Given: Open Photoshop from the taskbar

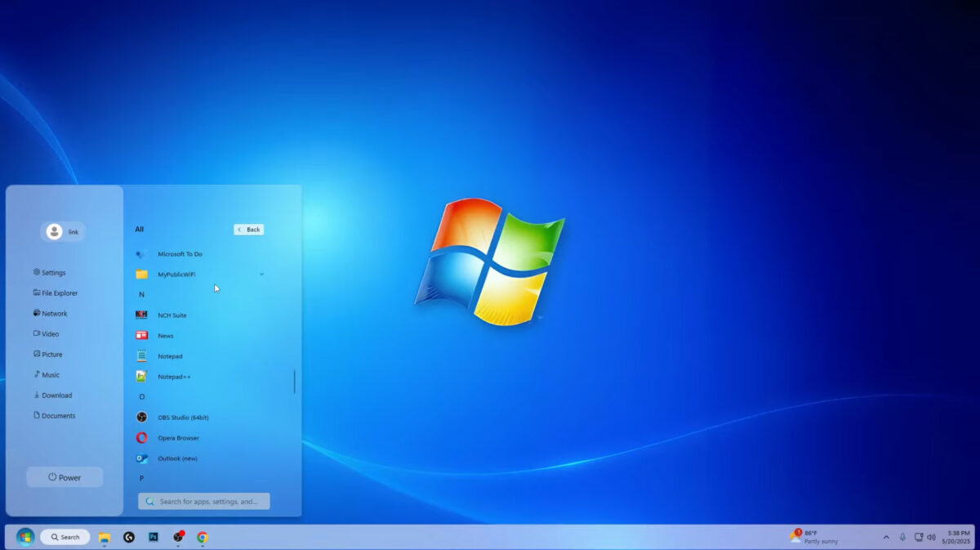Looking at the screenshot, I should click(152, 537).
